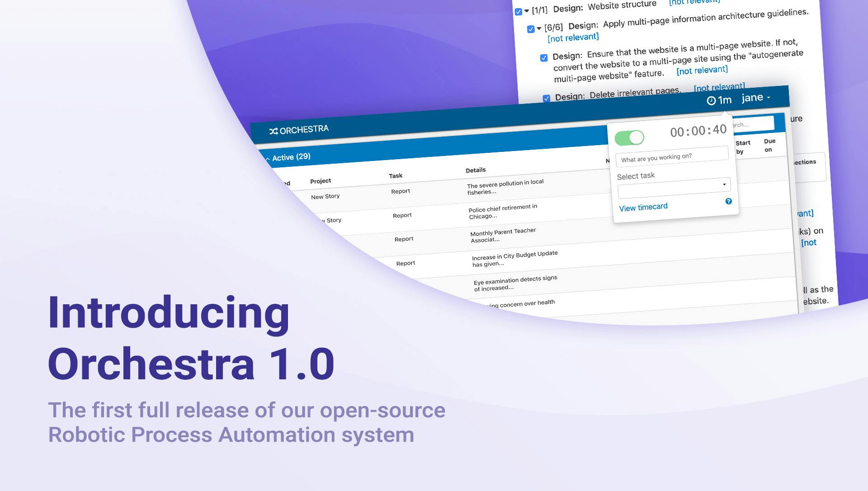Switch off the green timer toggle
This screenshot has width=868, height=491.
click(x=629, y=137)
